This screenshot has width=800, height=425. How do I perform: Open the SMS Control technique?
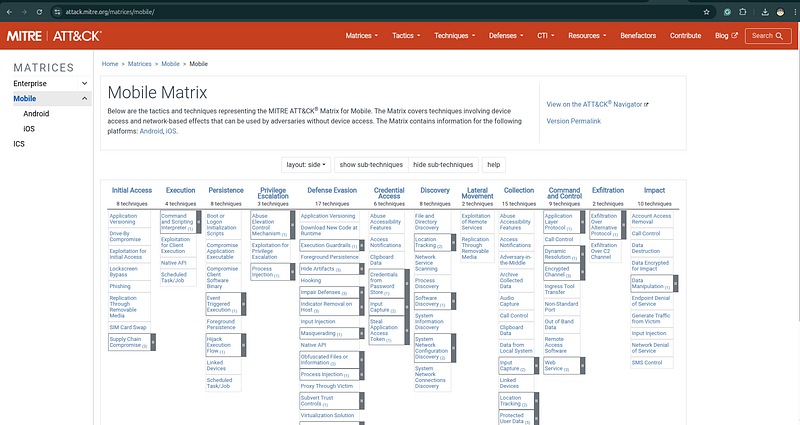tap(646, 363)
